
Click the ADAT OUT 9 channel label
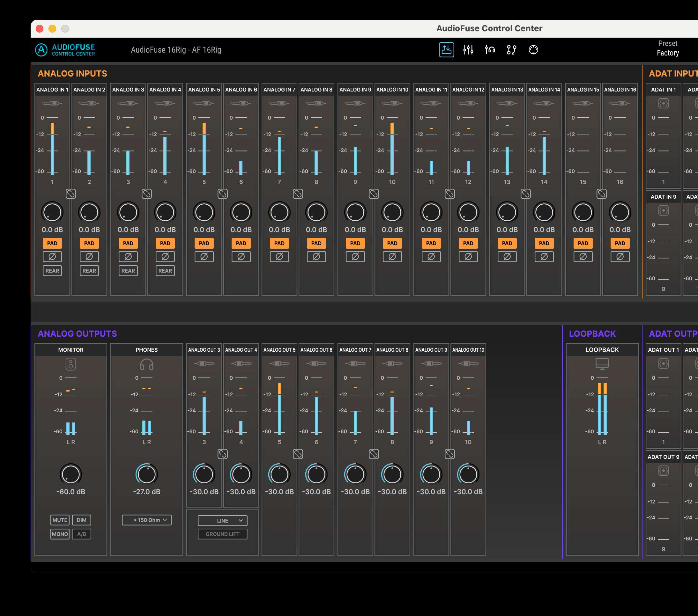click(x=663, y=457)
